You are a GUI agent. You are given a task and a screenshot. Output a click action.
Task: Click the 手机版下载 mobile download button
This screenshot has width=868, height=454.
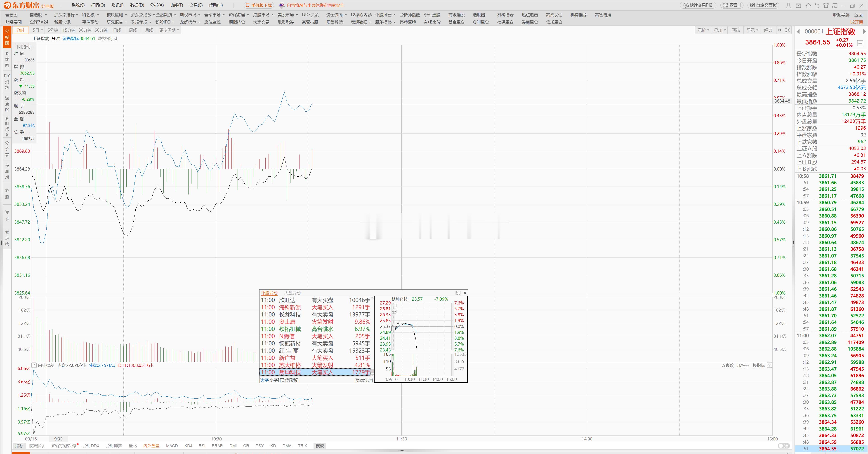click(258, 5)
